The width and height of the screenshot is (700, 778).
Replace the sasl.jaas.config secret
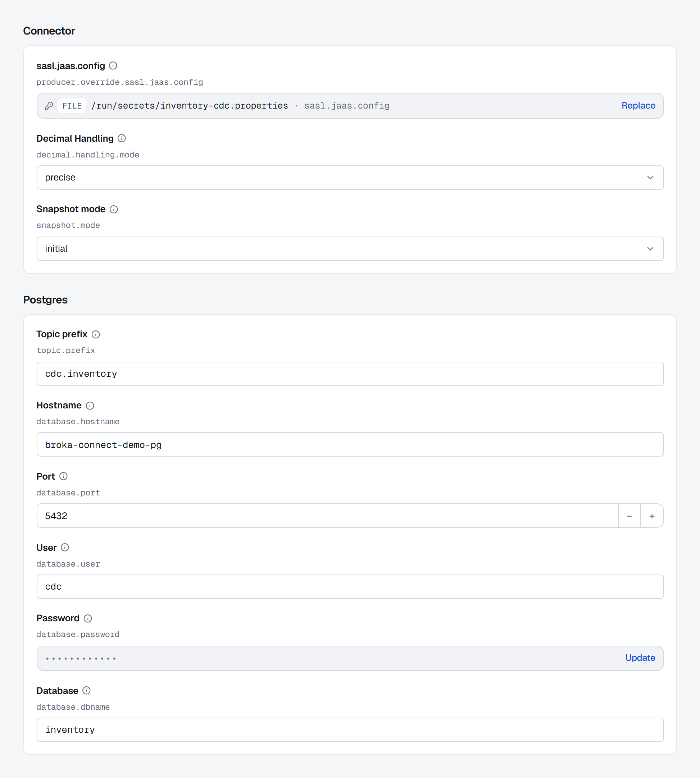tap(638, 106)
